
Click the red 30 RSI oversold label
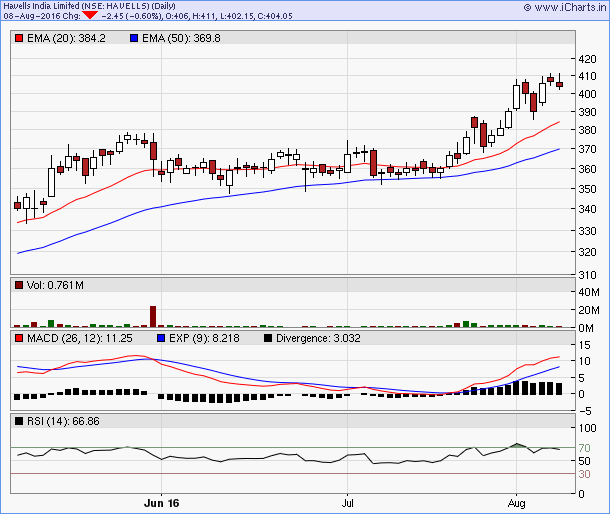click(584, 474)
